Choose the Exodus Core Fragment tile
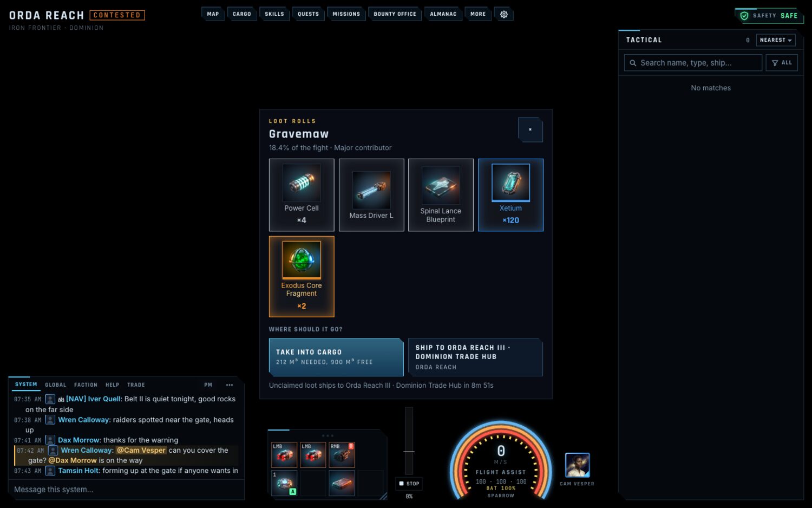 point(302,276)
